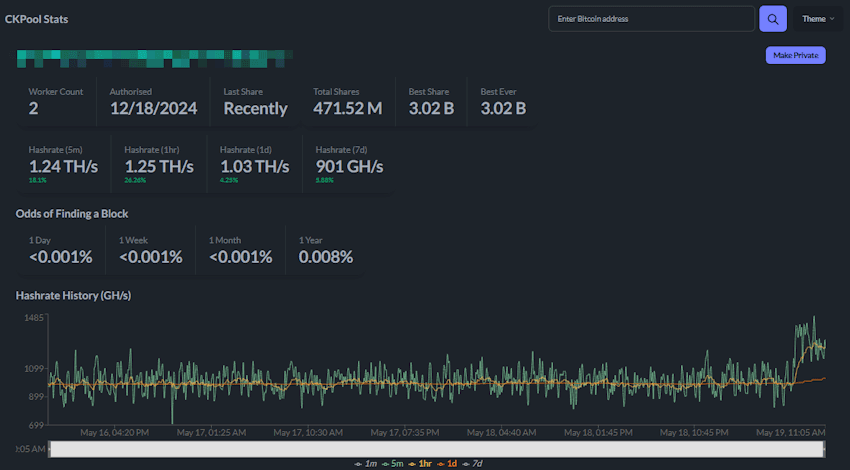Click the chart time range zoom slider
850x470 pixels.
(437, 449)
